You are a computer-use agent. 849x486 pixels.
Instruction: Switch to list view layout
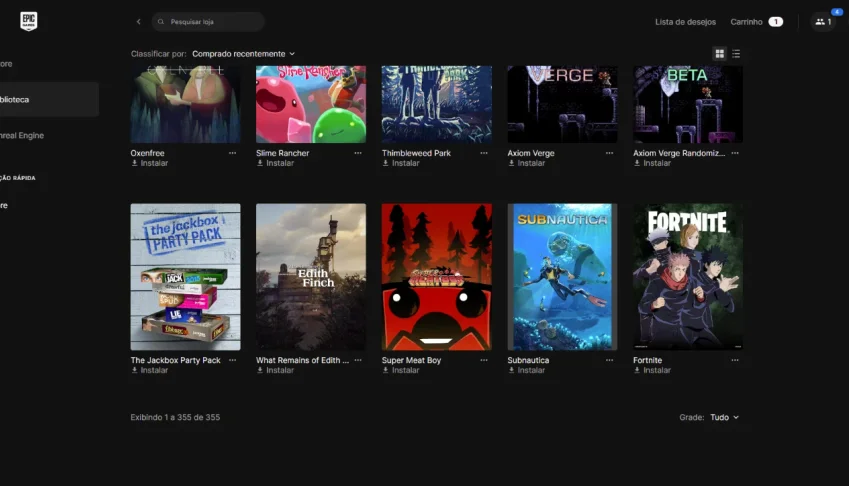[736, 54]
